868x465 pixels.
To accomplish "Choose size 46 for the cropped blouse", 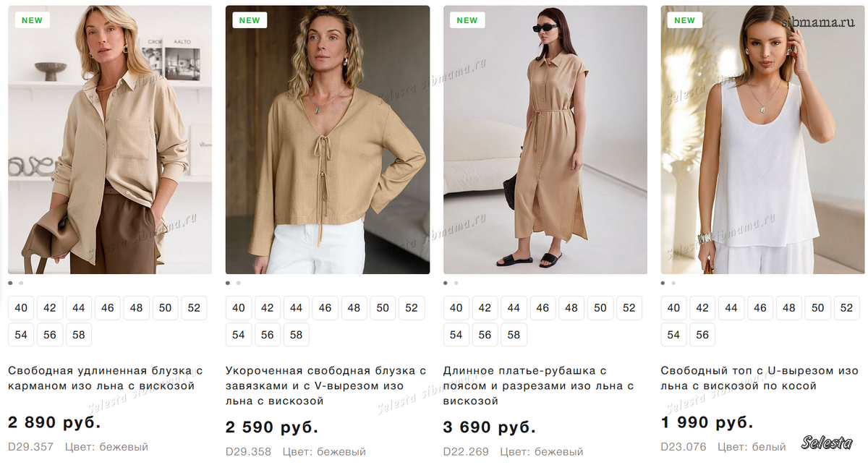I will [x=325, y=308].
